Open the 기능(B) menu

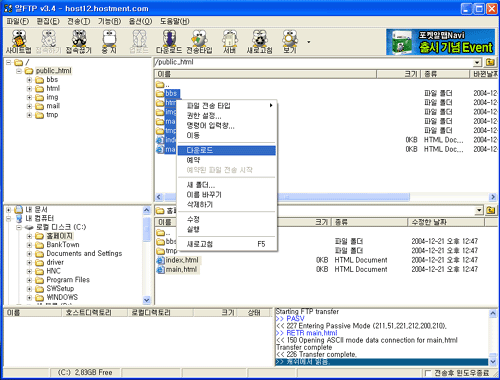pyautogui.click(x=109, y=21)
